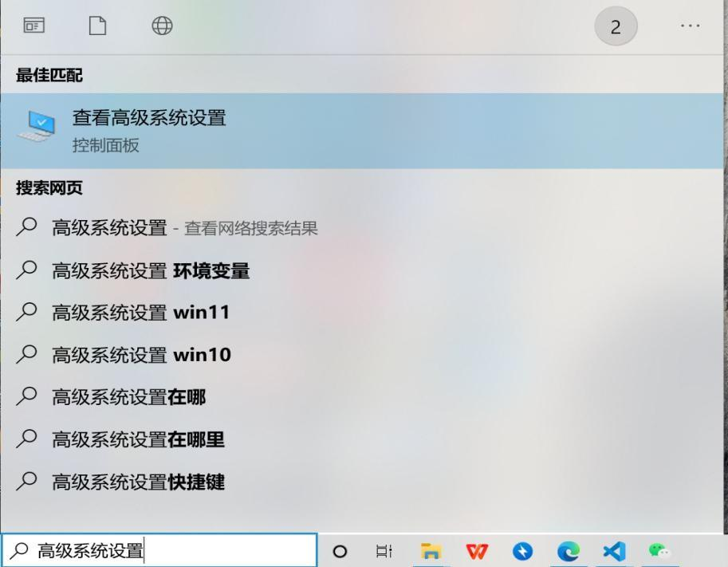The image size is (728, 567).
Task: Choose the 高级系统设置 环境变量 suggestion
Action: coord(362,270)
